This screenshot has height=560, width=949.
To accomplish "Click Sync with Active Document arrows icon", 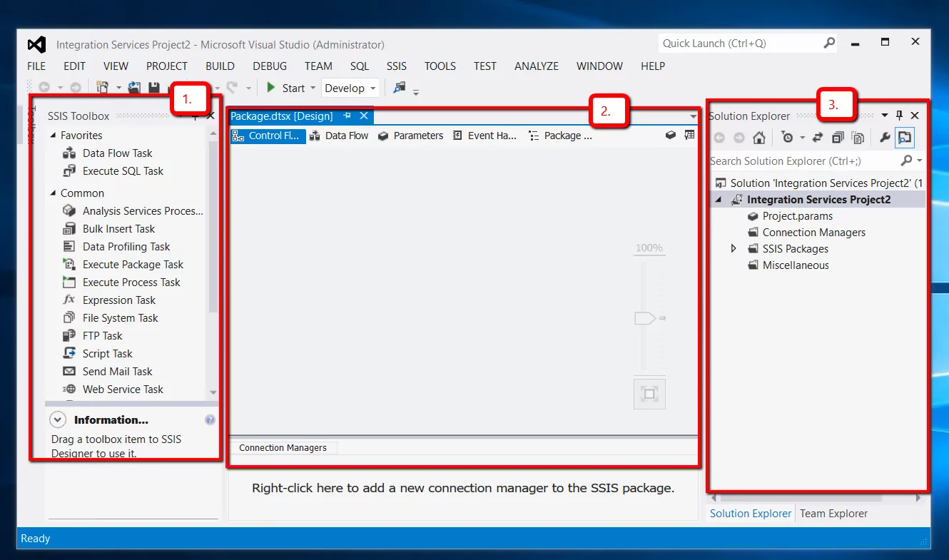I will 818,138.
